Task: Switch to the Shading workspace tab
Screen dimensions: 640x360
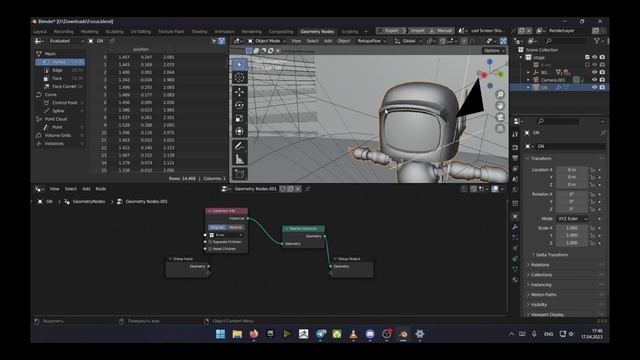Action: click(x=200, y=31)
